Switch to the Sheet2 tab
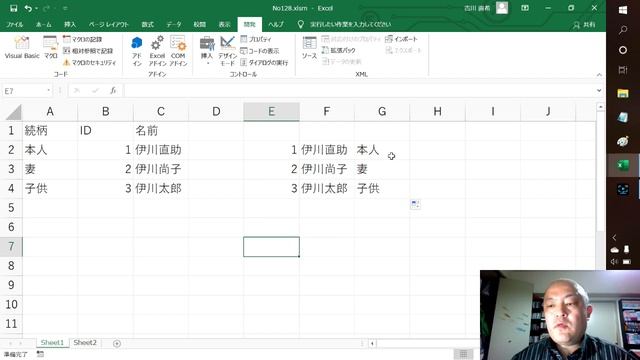 point(85,343)
